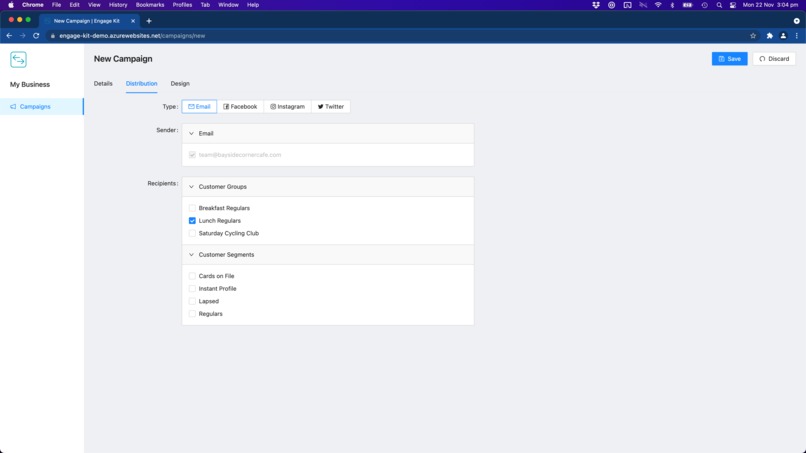
Task: Check the Regulars segment checkbox
Action: 192,314
